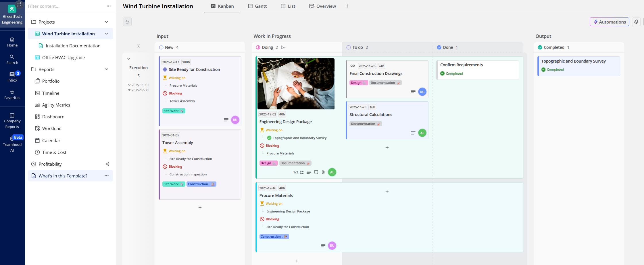Click the share icon next to Profitability

point(107,164)
